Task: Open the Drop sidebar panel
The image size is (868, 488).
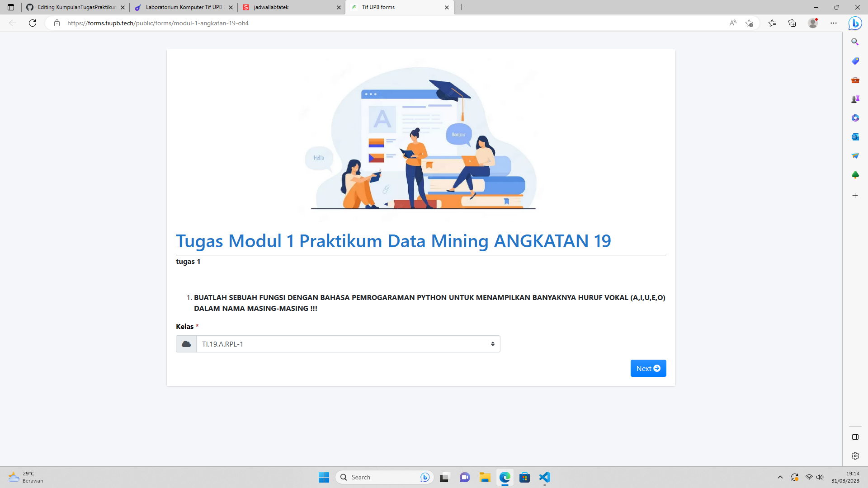Action: point(855,156)
